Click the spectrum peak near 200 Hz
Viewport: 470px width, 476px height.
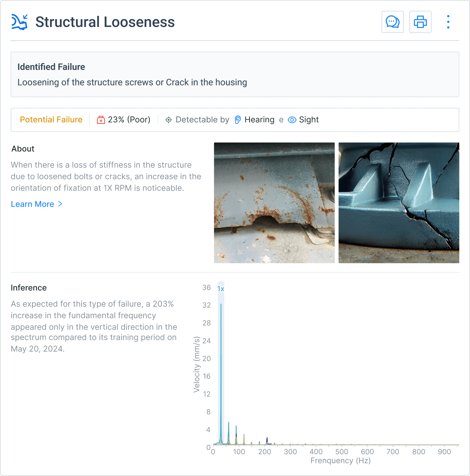(267, 440)
